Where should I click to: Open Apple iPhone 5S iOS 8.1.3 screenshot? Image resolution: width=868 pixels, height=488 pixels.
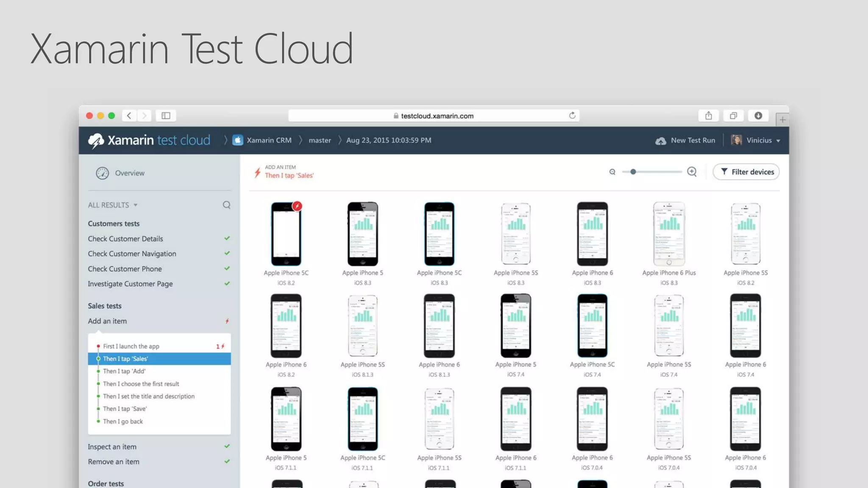click(x=363, y=326)
